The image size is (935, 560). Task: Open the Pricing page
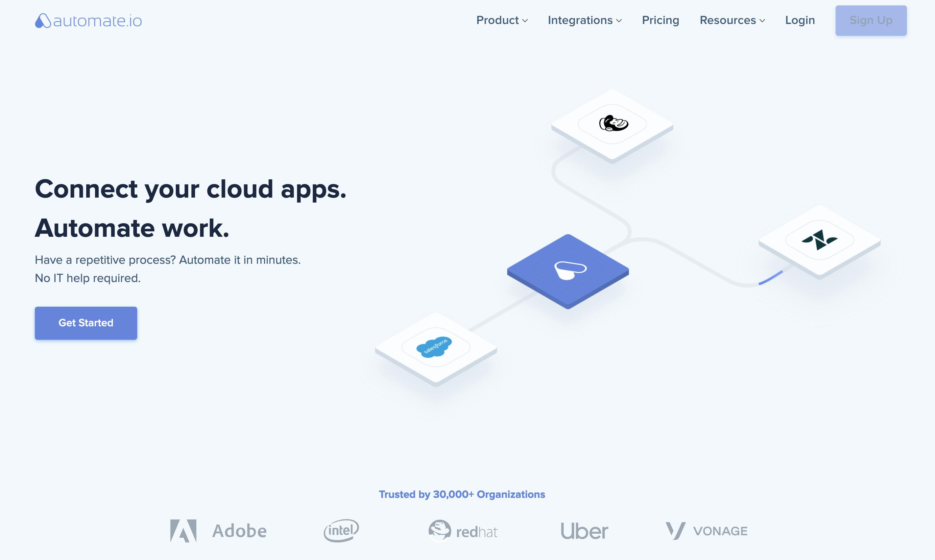(660, 20)
